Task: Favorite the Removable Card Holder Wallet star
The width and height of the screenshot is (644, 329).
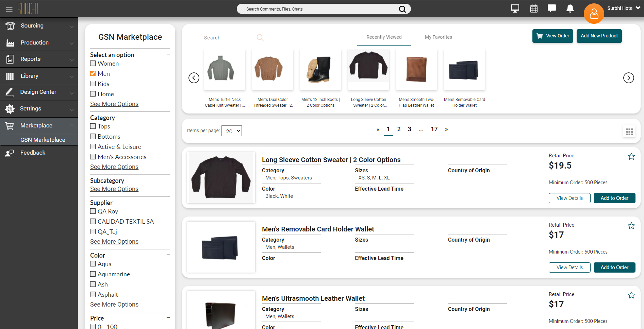Action: (631, 226)
